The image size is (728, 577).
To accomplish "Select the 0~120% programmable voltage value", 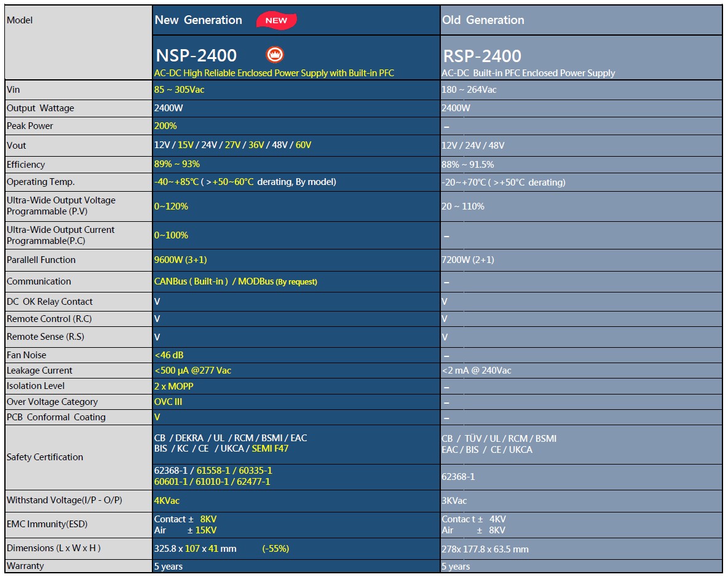I will coord(171,206).
